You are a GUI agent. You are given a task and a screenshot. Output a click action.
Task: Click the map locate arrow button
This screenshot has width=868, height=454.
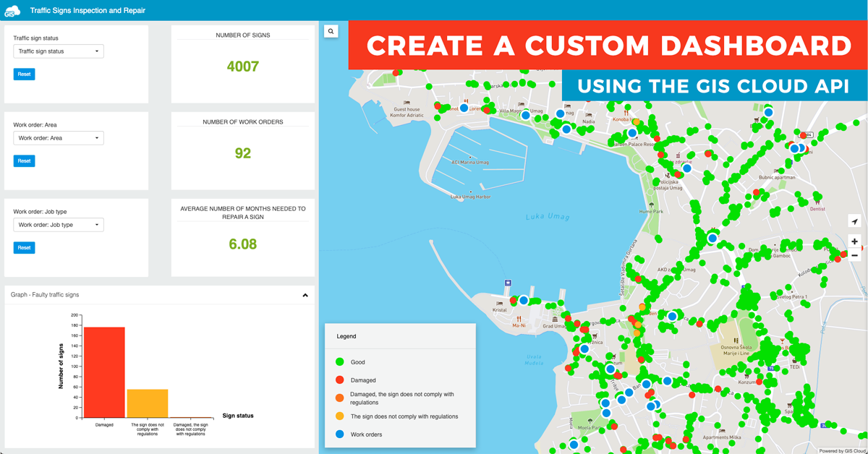point(854,222)
